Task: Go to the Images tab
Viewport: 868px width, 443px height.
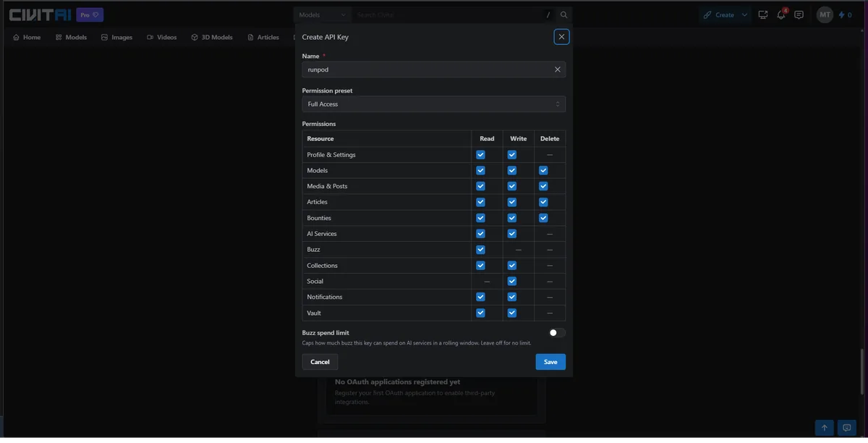Action: (116, 37)
